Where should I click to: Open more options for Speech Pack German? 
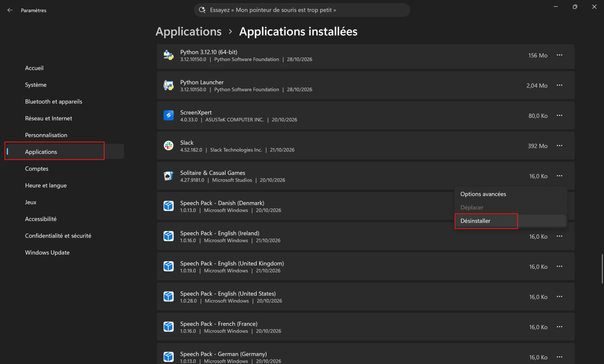click(x=559, y=357)
